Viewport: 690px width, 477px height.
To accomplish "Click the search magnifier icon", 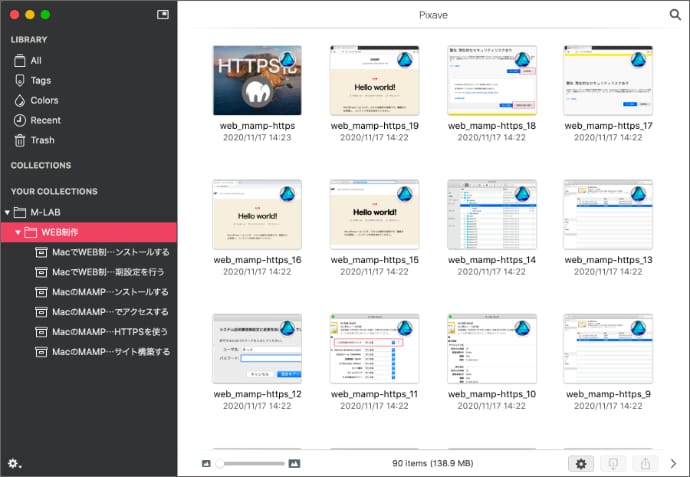I will [x=675, y=14].
